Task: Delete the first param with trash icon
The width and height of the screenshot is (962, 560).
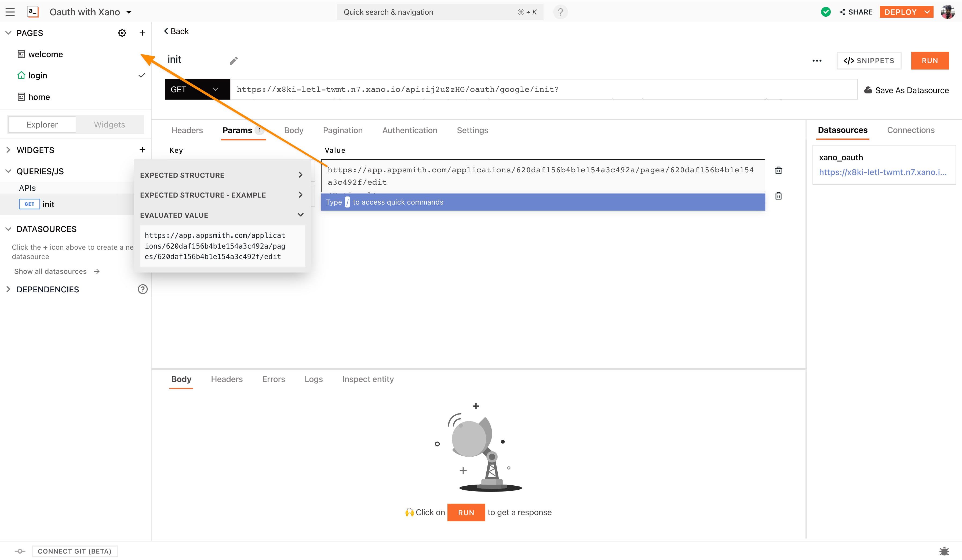Action: click(x=778, y=170)
